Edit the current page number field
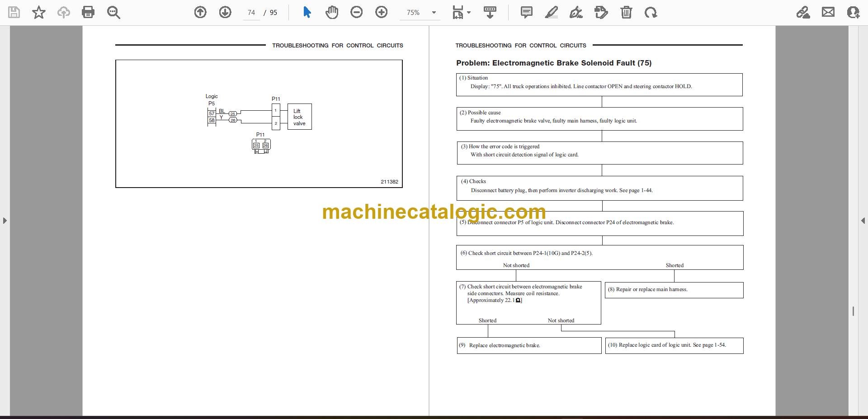The image size is (868, 419). [251, 13]
